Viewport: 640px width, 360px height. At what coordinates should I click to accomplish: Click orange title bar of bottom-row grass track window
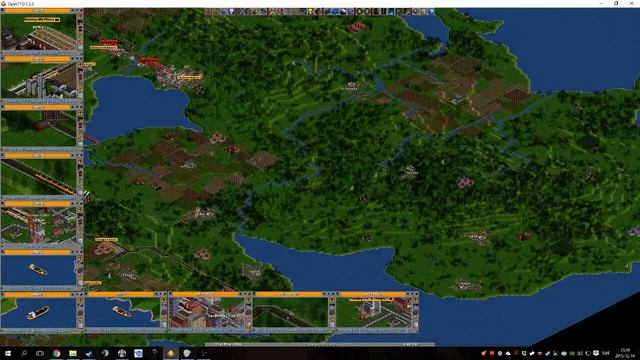coord(289,294)
